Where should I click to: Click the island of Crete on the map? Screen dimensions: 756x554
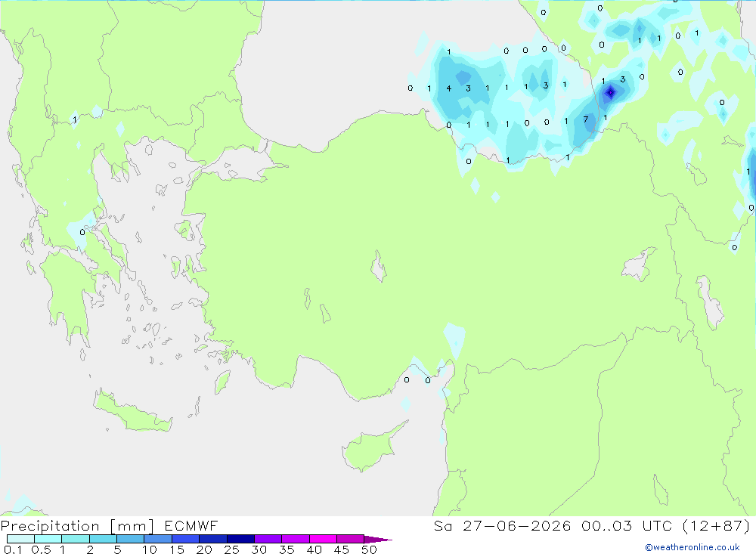[132, 411]
